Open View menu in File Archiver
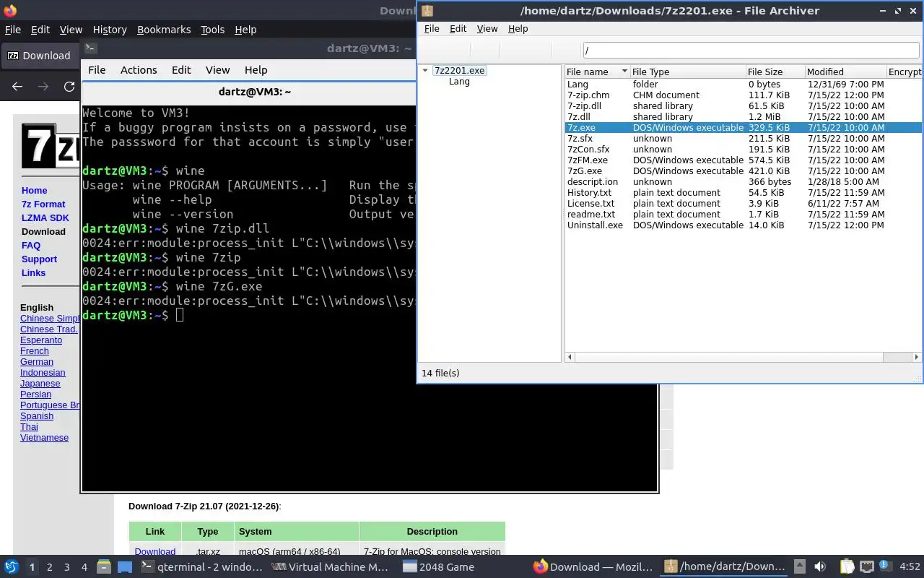The image size is (924, 578). click(x=487, y=29)
